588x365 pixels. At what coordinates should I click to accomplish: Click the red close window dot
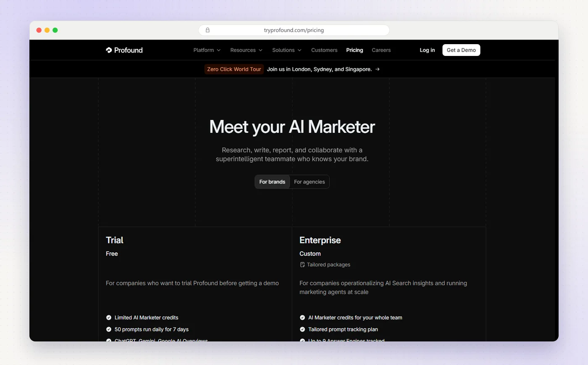pos(39,30)
